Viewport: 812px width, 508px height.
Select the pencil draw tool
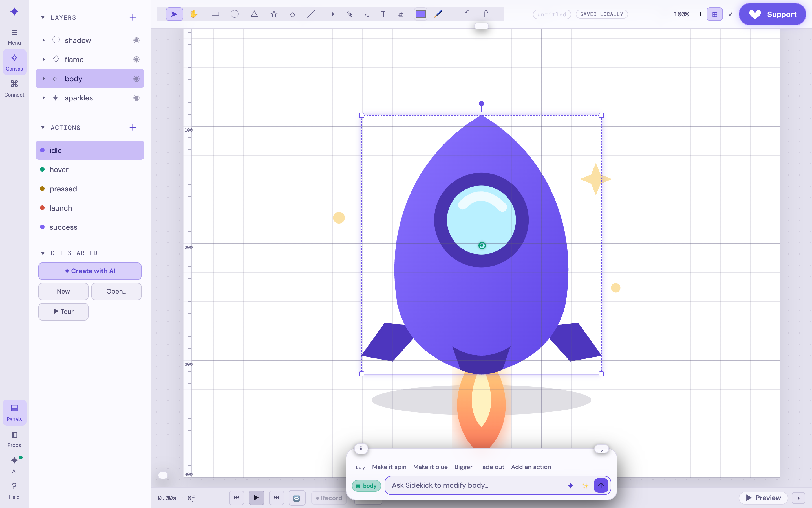(350, 14)
